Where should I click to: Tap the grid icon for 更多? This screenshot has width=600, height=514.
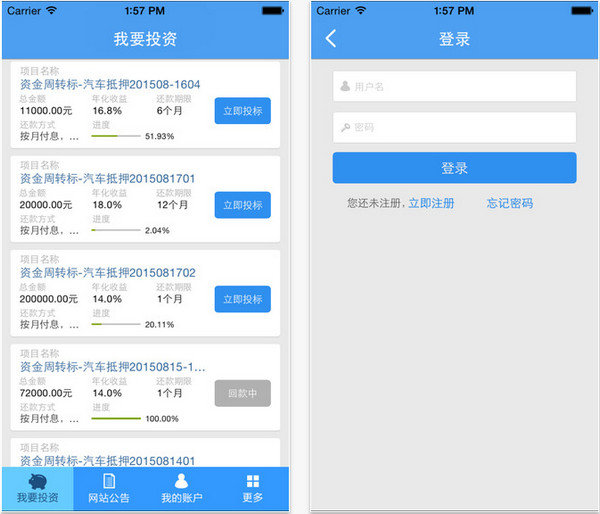tap(253, 481)
